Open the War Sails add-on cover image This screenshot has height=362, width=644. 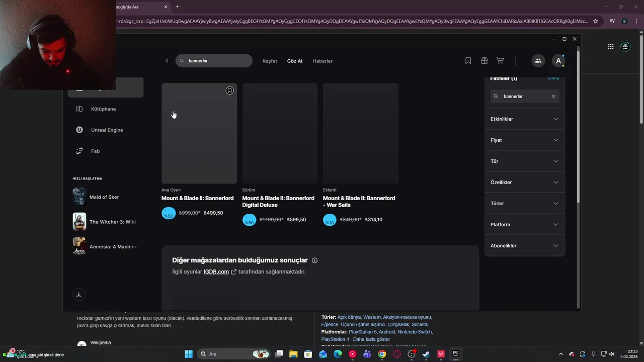click(x=361, y=133)
